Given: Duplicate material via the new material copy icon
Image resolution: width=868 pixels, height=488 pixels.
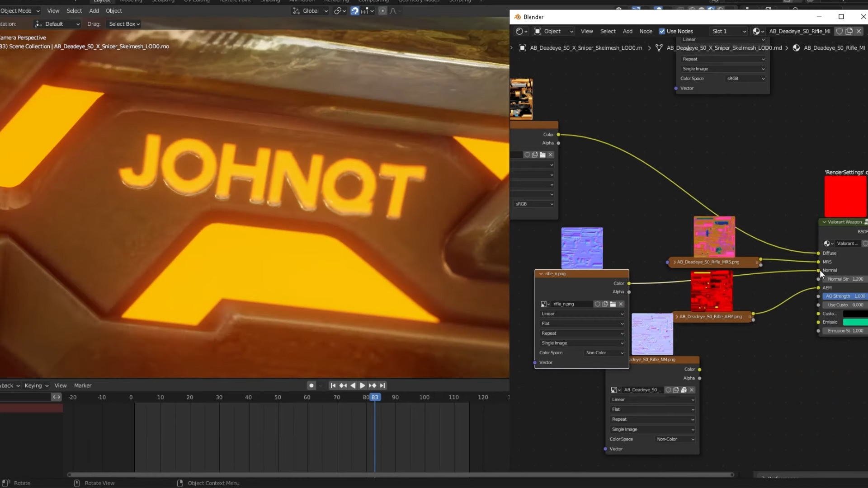Looking at the screenshot, I should [849, 31].
